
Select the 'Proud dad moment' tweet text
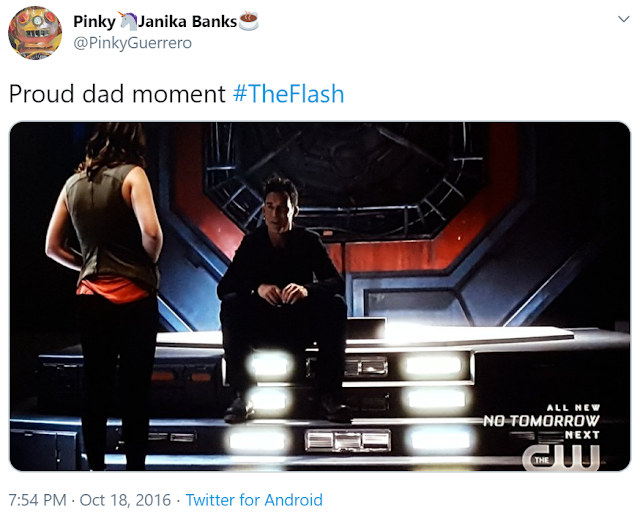click(117, 94)
